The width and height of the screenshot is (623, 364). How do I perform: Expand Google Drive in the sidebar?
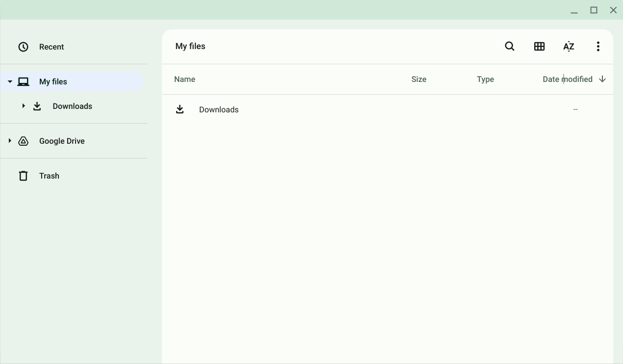(10, 141)
